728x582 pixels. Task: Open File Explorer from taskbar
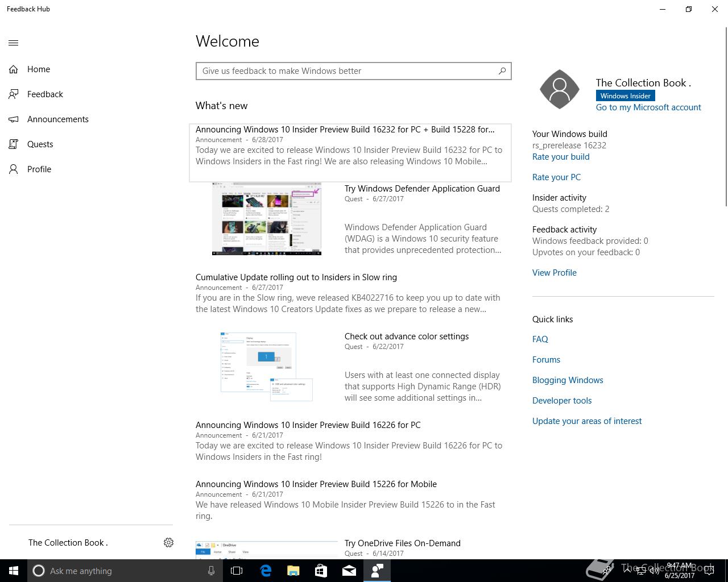(x=293, y=571)
